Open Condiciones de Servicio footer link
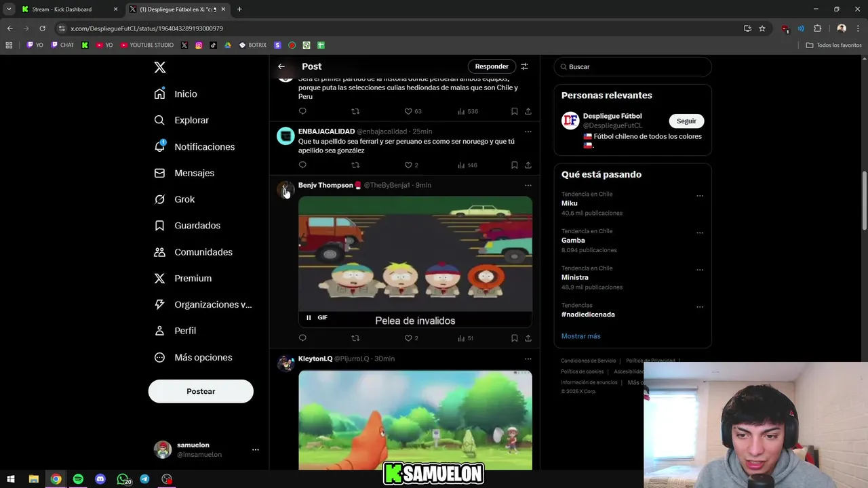868x488 pixels. (588, 361)
